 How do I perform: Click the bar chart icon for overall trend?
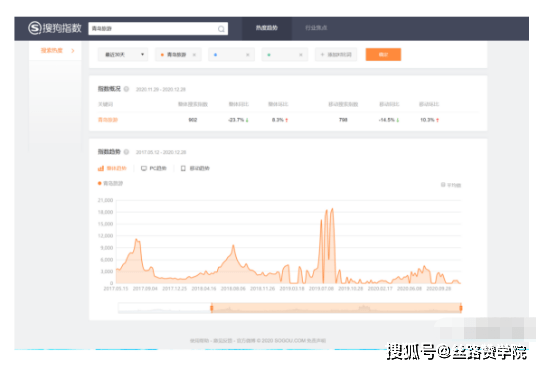tap(101, 168)
